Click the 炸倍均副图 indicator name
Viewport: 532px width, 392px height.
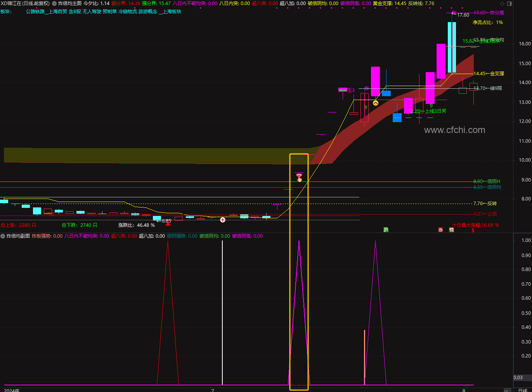pos(18,236)
